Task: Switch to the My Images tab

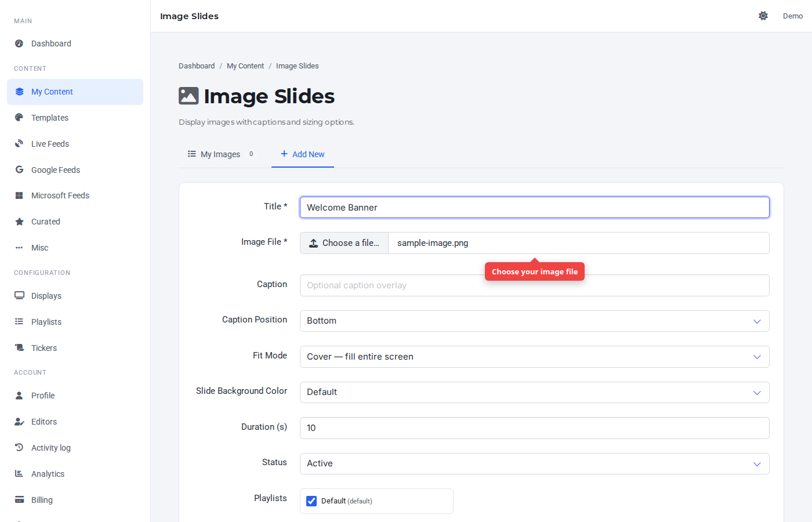Action: pyautogui.click(x=220, y=154)
